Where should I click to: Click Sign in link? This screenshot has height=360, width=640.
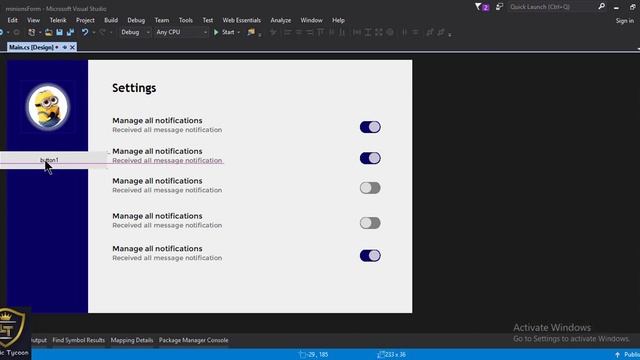624,20
